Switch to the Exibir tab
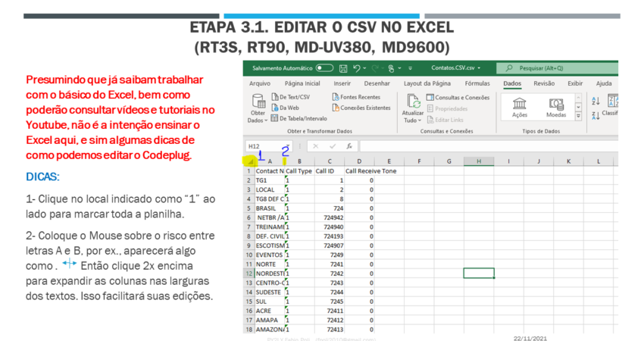 pos(575,83)
